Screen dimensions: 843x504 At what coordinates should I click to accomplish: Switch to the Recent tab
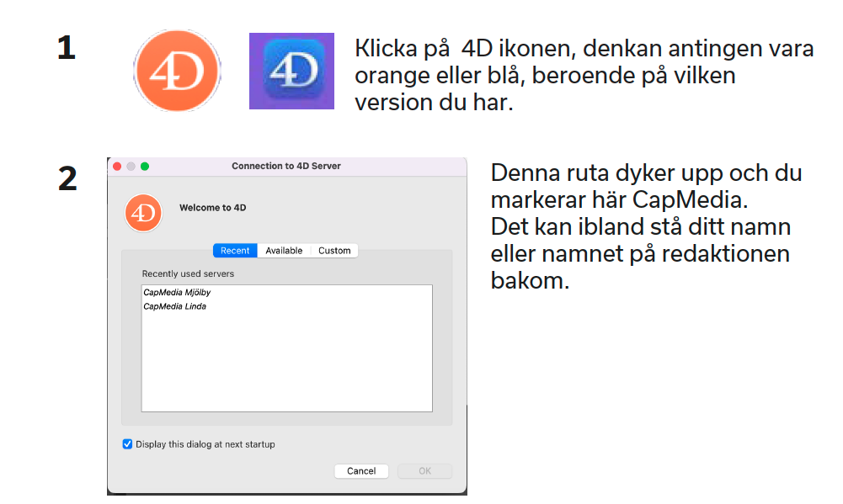(x=235, y=251)
